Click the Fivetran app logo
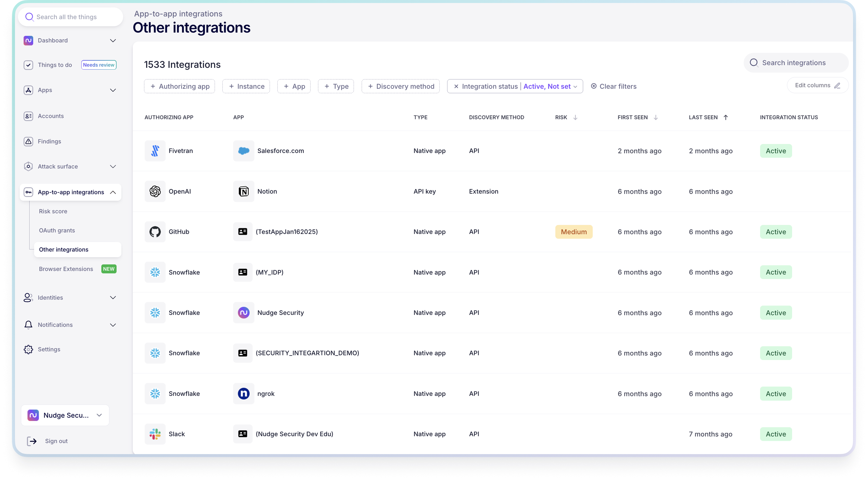Viewport: 868px width, 481px height. 155,151
